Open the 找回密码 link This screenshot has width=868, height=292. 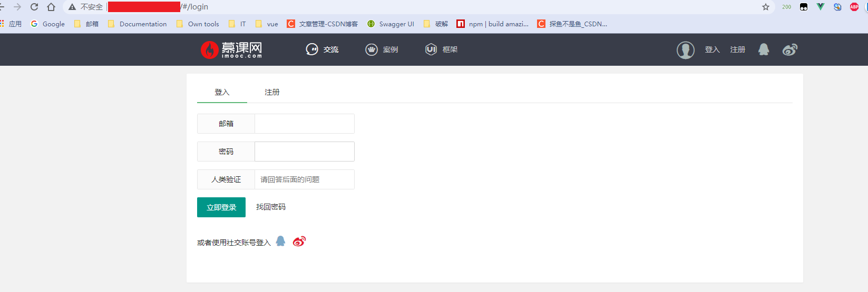[x=271, y=207]
